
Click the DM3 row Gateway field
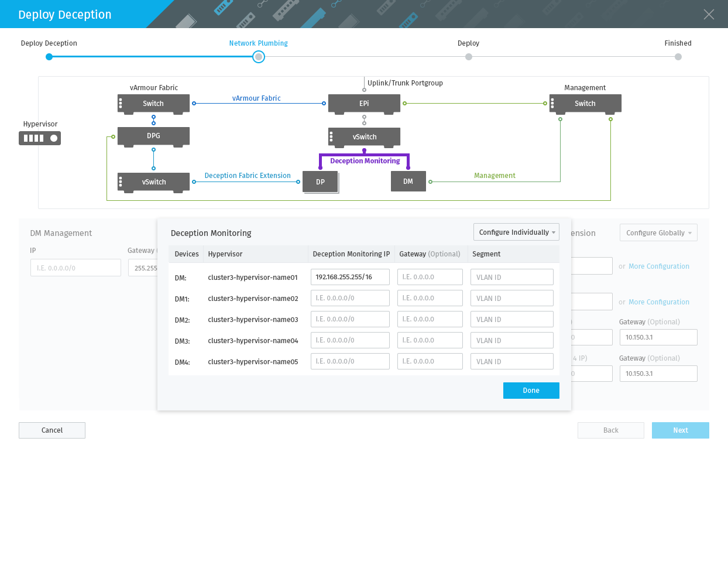pyautogui.click(x=430, y=340)
